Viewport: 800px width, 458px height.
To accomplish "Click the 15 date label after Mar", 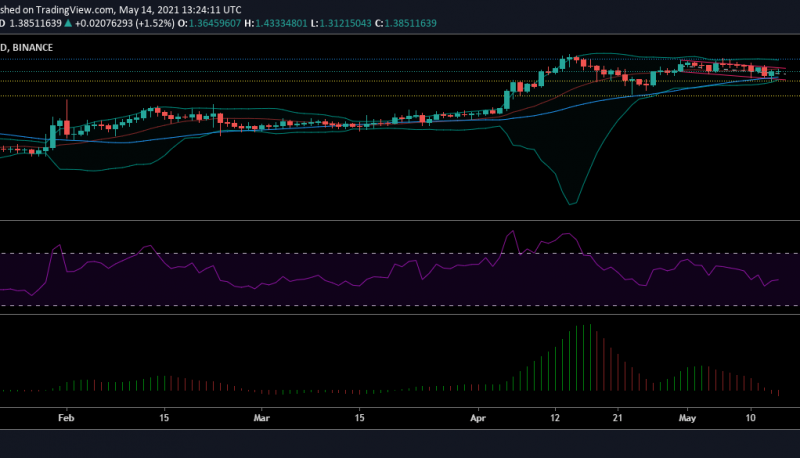I will coord(360,418).
